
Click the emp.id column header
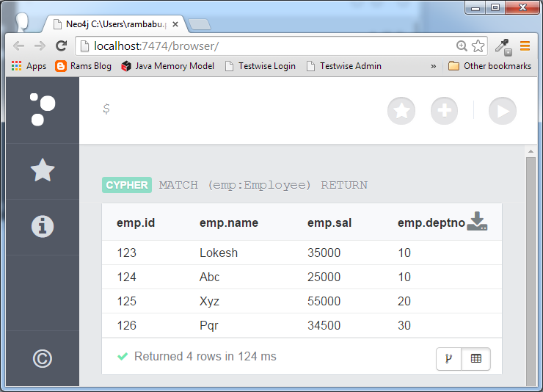pos(136,222)
